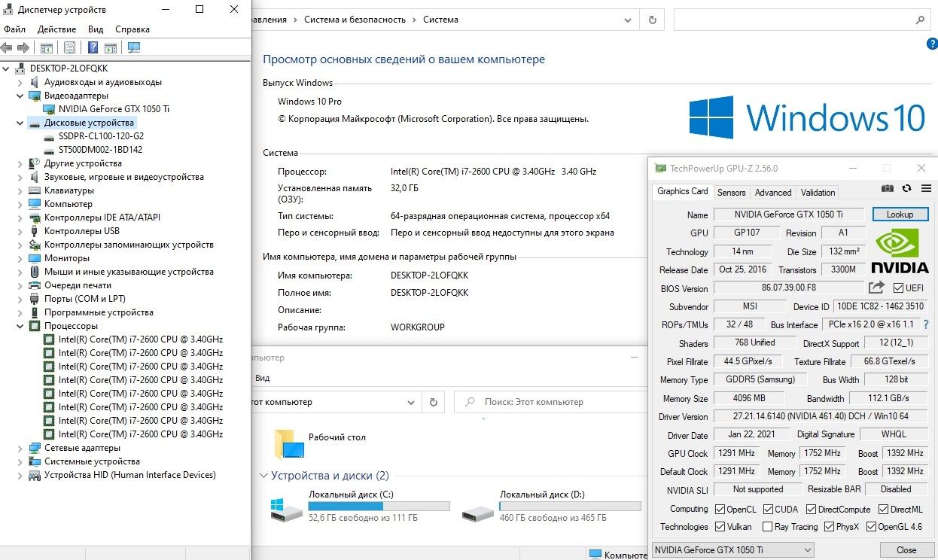Expand the Клавиатуры node
This screenshot has height=560, width=938.
click(x=20, y=190)
